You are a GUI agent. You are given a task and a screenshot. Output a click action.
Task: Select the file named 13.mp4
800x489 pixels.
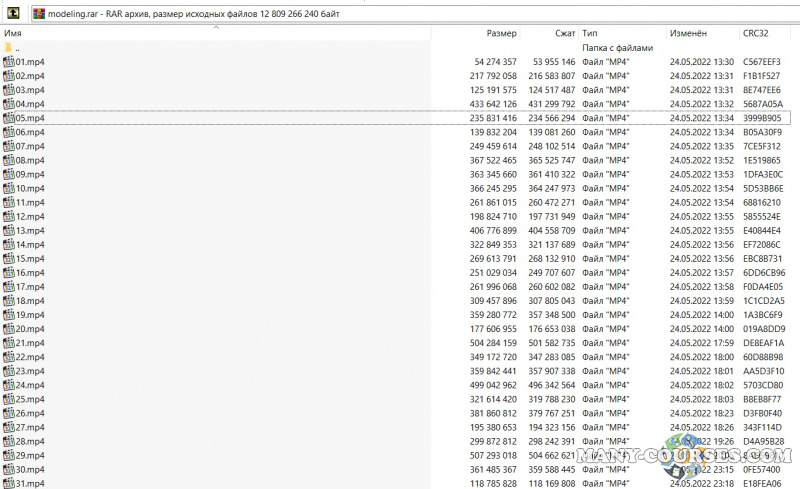tap(30, 230)
